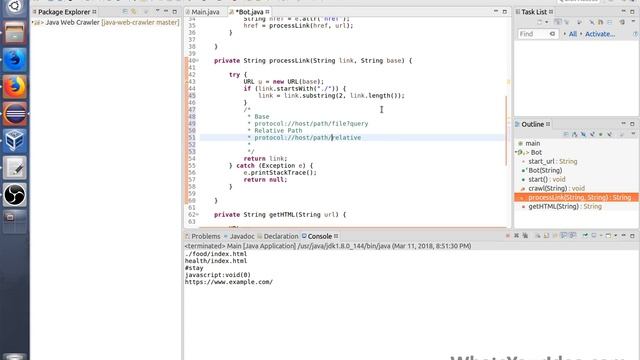This screenshot has height=360, width=640.
Task: Collapse all in Package Explorer toolbar
Action: coord(125,11)
